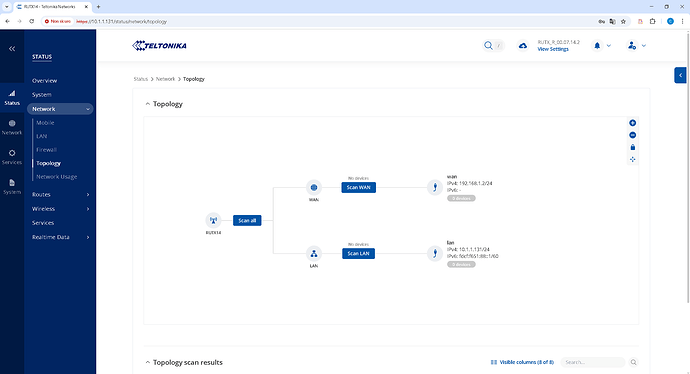Go back with the browser back arrow
The image size is (690, 374).
[x=7, y=21]
